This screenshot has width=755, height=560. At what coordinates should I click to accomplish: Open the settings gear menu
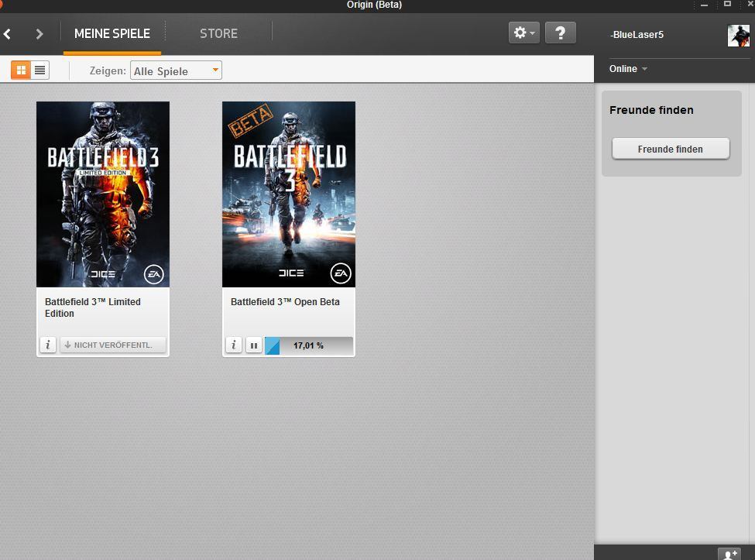(x=524, y=33)
